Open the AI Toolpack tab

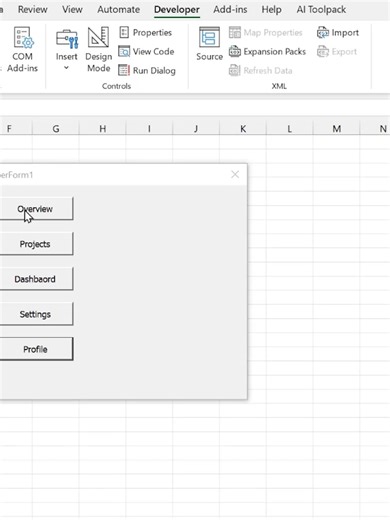(x=321, y=10)
